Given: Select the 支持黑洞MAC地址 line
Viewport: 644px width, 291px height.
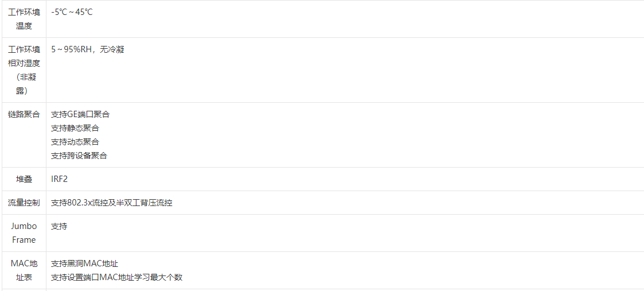Looking at the screenshot, I should click(x=84, y=263).
